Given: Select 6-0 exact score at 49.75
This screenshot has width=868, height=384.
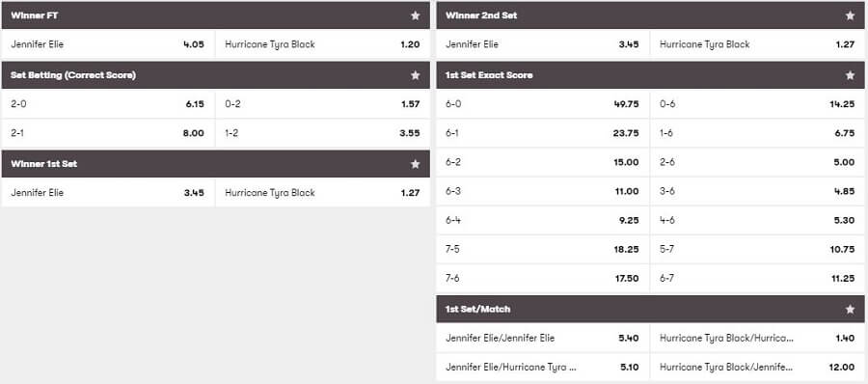Looking at the screenshot, I should coord(542,103).
